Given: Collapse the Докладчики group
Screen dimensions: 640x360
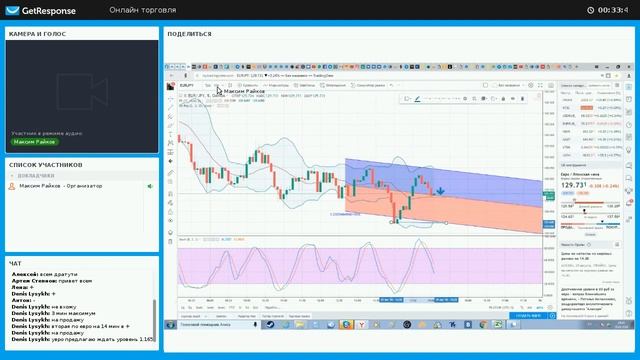Looking at the screenshot, I should [x=12, y=176].
